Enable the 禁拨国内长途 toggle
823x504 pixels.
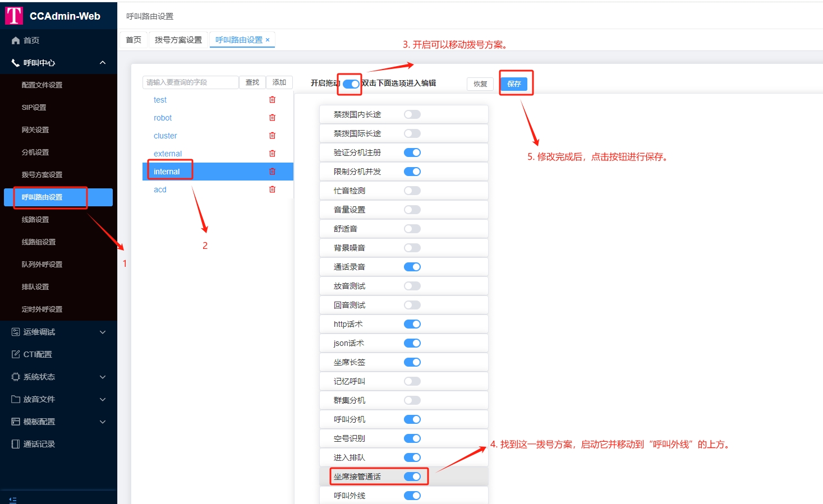tap(412, 114)
